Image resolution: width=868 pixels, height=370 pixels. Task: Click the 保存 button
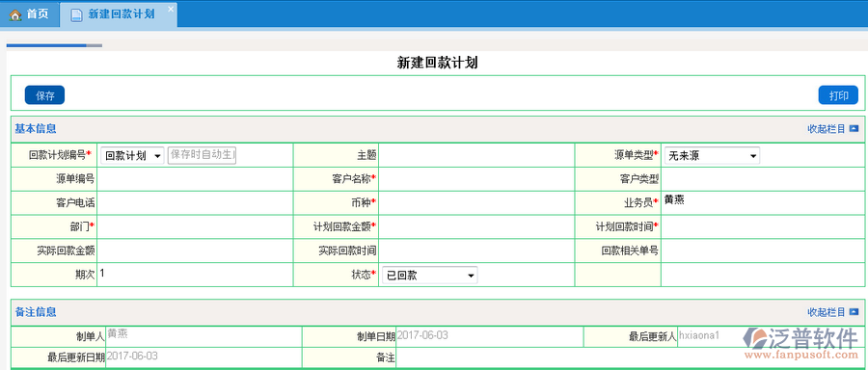coord(44,95)
